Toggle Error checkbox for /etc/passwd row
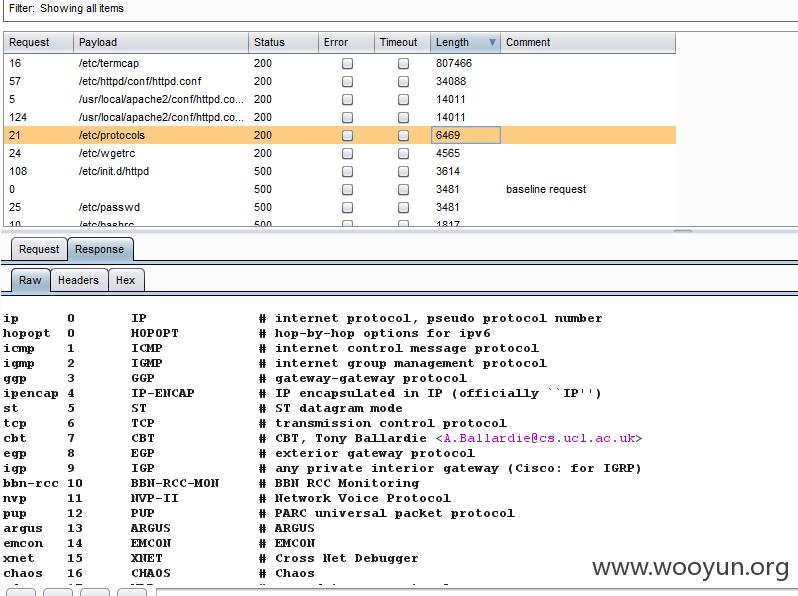Screen dimensions: 798x596 point(347,208)
